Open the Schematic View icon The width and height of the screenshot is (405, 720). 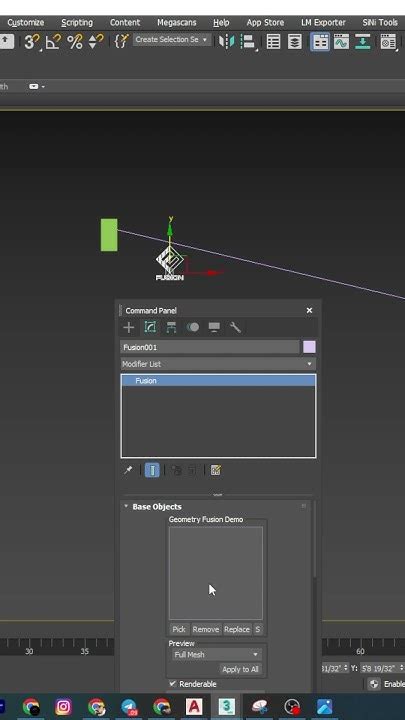tap(363, 42)
